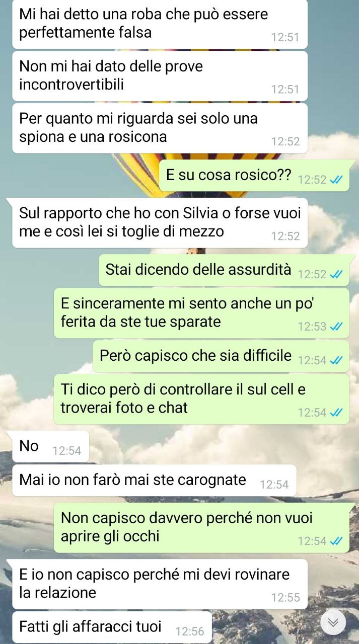Tap read checkmarks on 'E su cosa rosico??'
Image resolution: width=359 pixels, height=644 pixels.
click(x=336, y=180)
